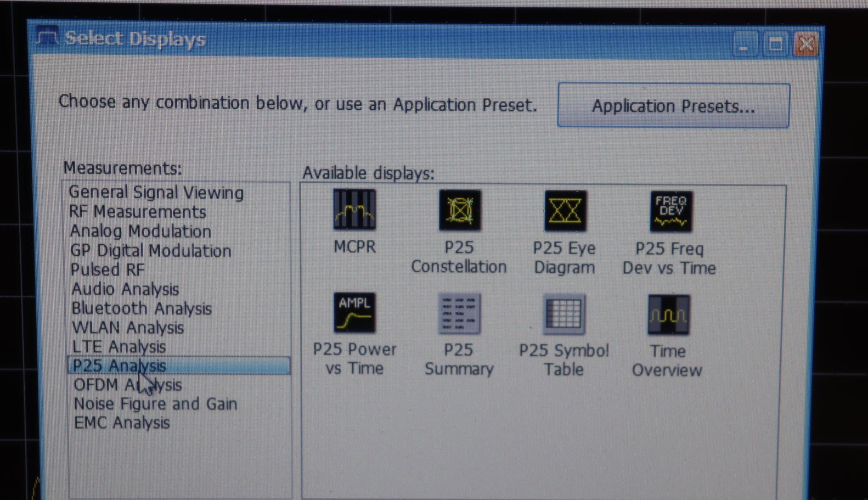Close the Select Displays dialog

coord(806,44)
